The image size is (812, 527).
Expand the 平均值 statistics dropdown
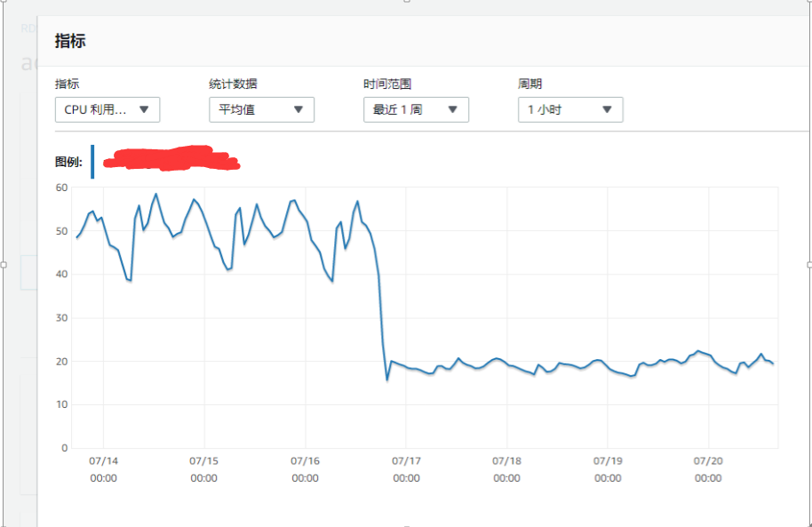click(261, 110)
